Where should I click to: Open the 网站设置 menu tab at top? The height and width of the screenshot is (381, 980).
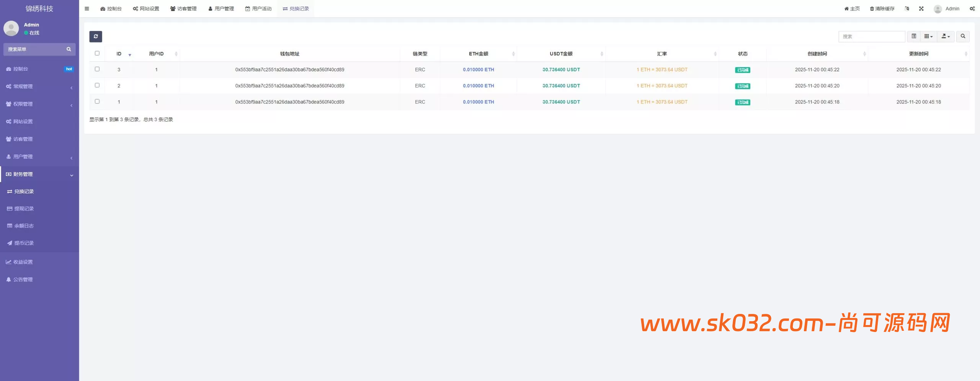click(x=146, y=8)
